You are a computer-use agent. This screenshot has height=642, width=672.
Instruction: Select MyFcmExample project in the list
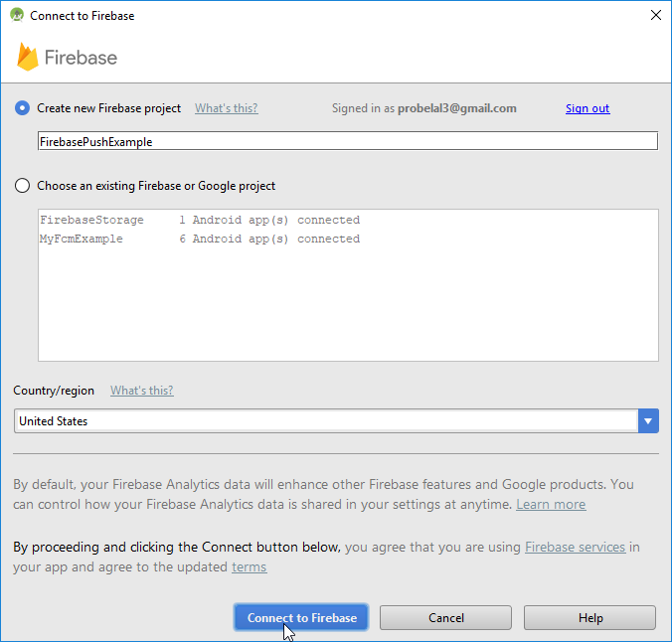point(348,239)
